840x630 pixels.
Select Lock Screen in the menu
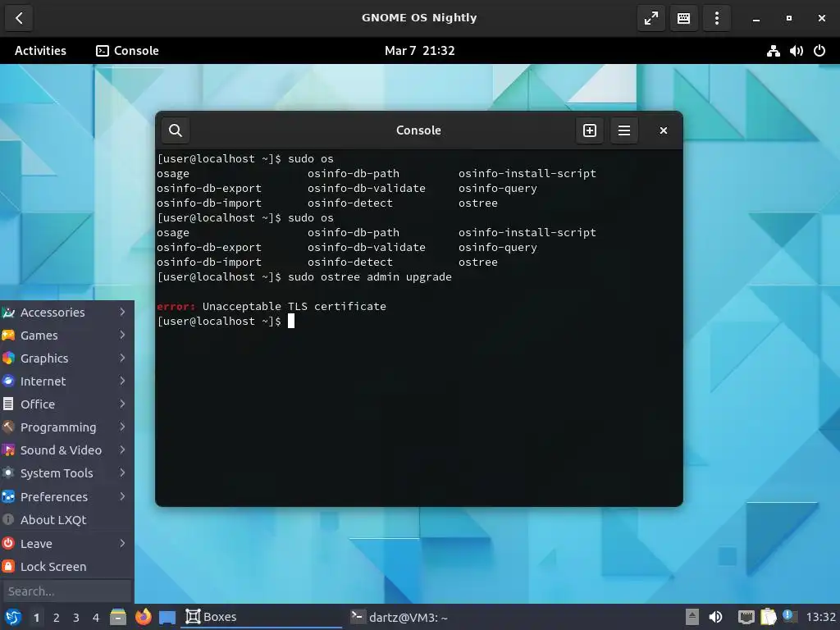pos(66,567)
